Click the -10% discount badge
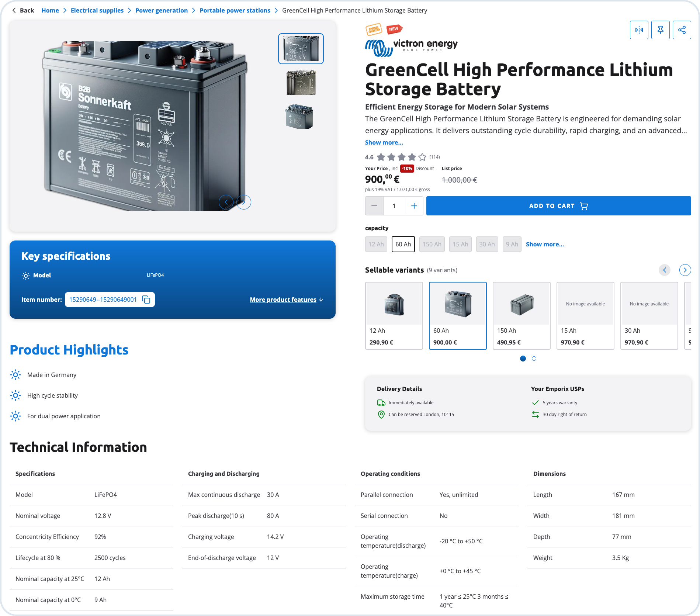The image size is (700, 616). coord(407,169)
